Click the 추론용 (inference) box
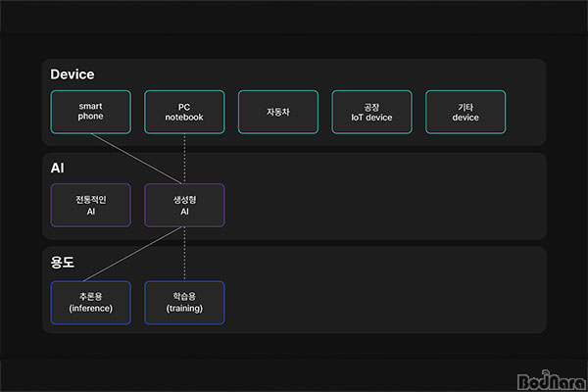588x392 pixels. [90, 303]
